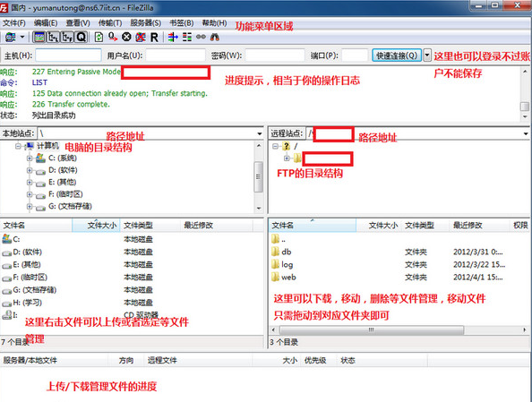Select F: (临时区) drive icon in file list

[x=7, y=278]
